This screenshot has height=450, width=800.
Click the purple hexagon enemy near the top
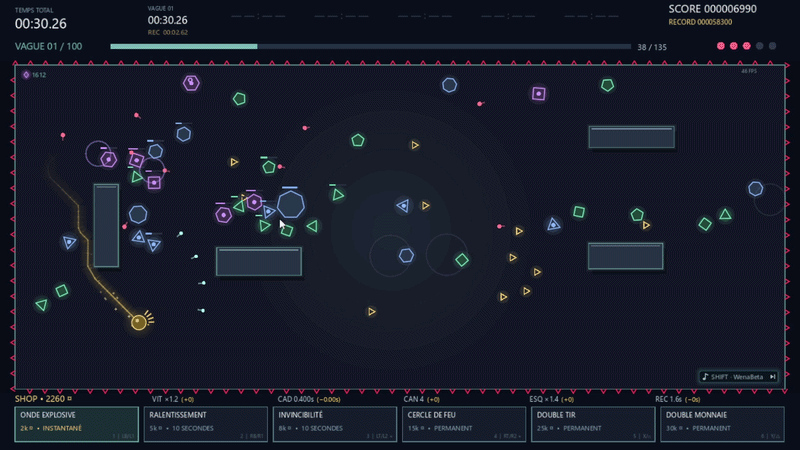point(191,83)
